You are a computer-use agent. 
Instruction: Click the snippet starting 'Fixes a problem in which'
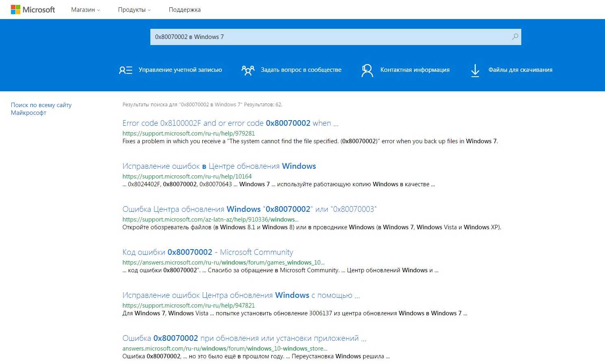coord(310,141)
